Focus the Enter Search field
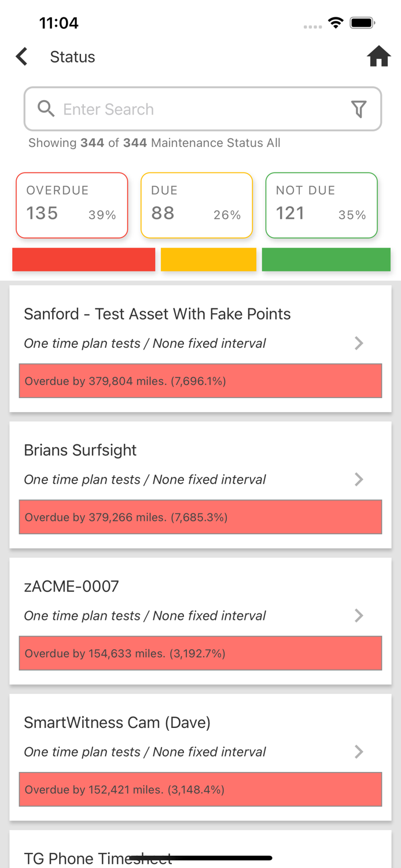 (x=197, y=109)
